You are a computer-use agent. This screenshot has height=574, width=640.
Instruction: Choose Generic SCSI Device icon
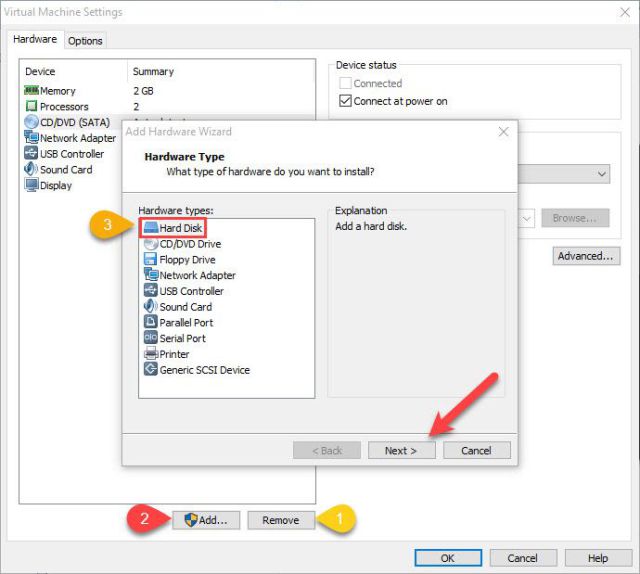tap(150, 369)
